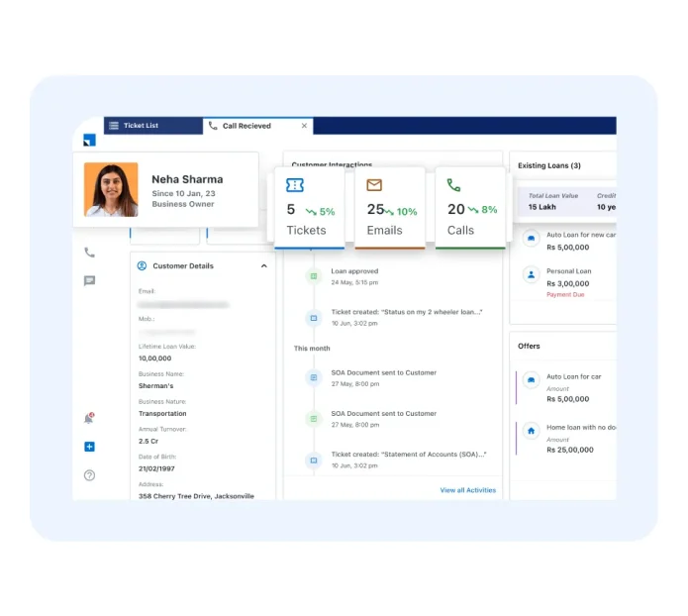Select the 20 Calls summary card

point(470,208)
